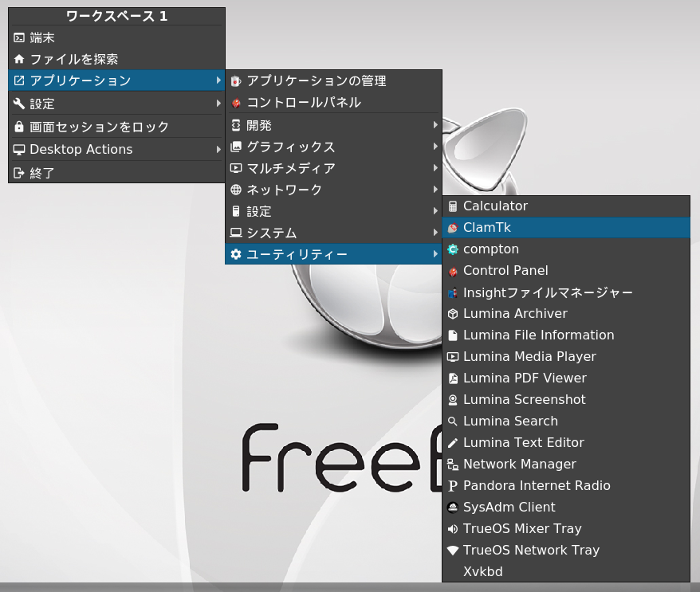Expand the ネットワーク submenu arrow
The width and height of the screenshot is (700, 592).
click(435, 190)
